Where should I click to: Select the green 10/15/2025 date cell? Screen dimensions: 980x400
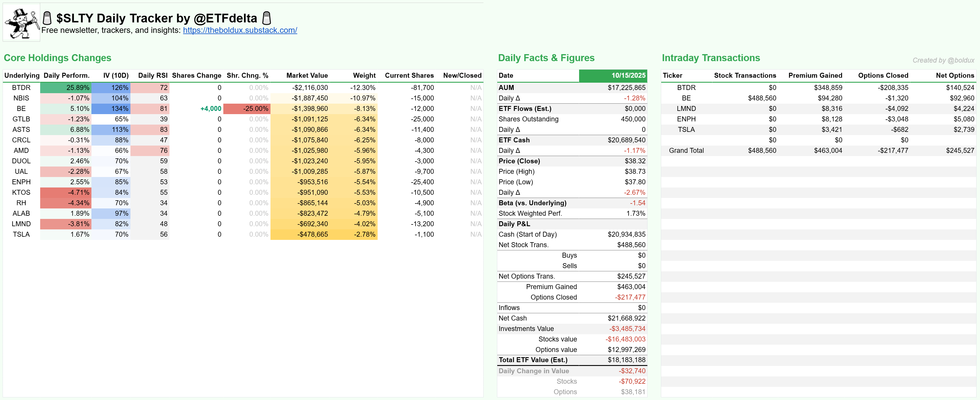coord(613,75)
